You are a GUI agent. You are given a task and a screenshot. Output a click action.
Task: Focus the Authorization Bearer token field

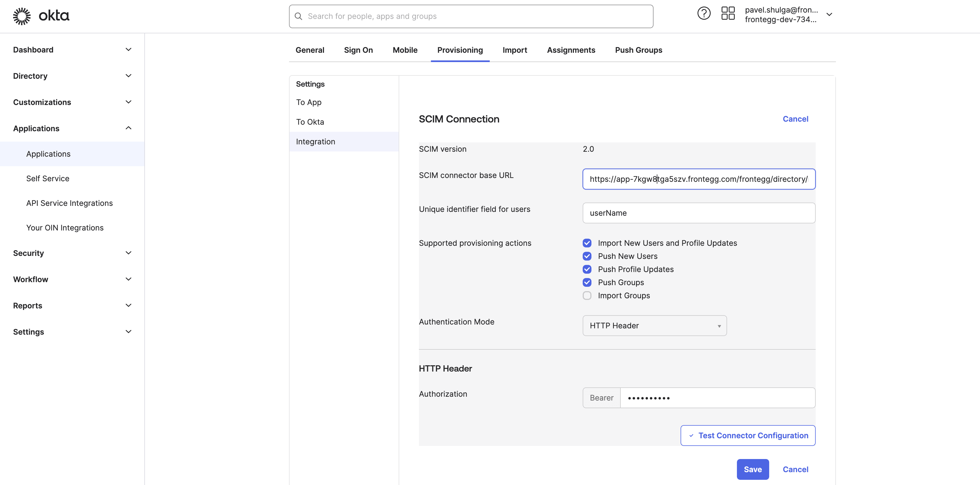[717, 398]
